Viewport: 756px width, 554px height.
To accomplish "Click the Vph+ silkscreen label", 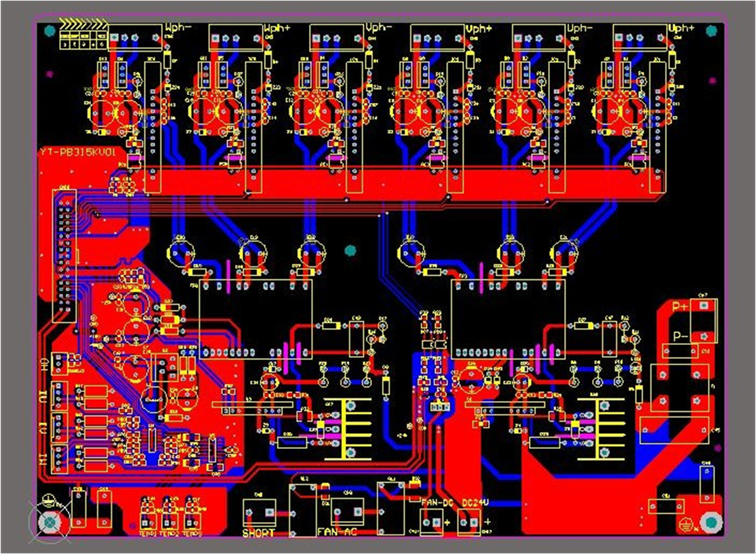I will point(479,28).
